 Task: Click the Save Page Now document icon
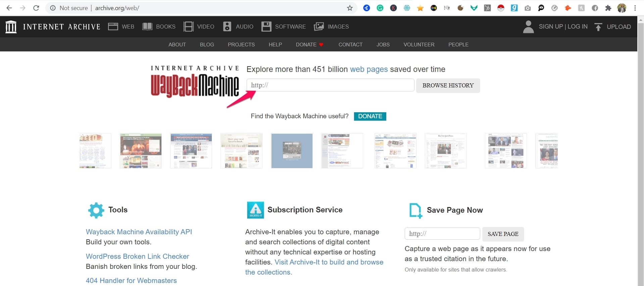415,211
